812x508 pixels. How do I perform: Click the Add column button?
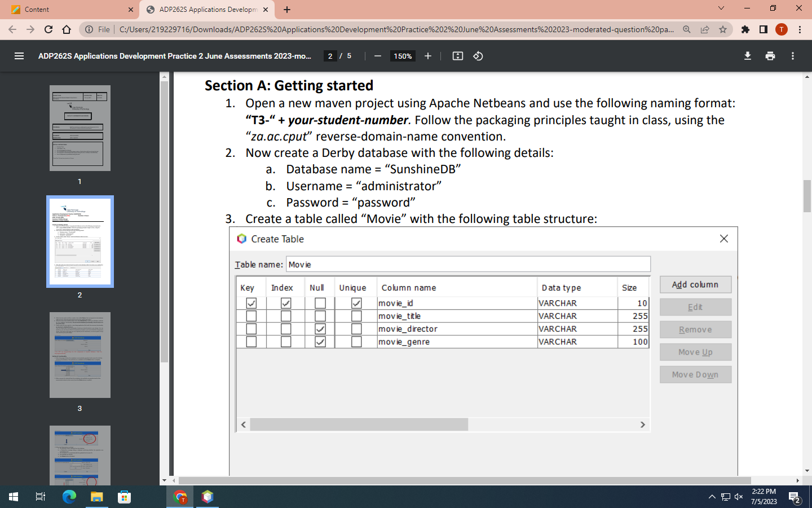coord(695,284)
